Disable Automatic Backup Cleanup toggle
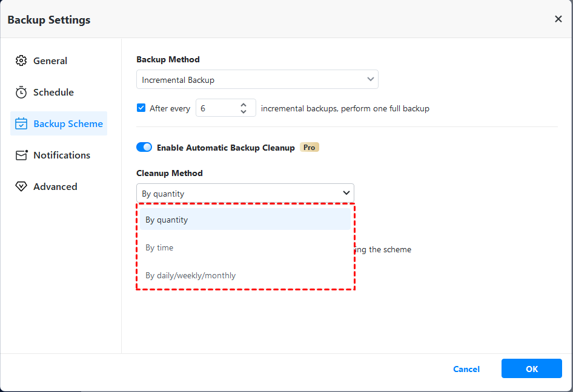This screenshot has height=392, width=573. [144, 147]
